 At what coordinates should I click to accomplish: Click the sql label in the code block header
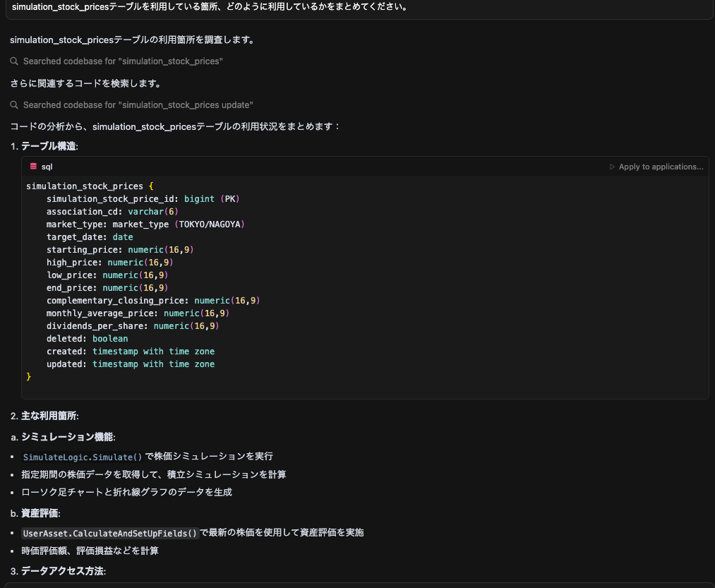[x=47, y=166]
